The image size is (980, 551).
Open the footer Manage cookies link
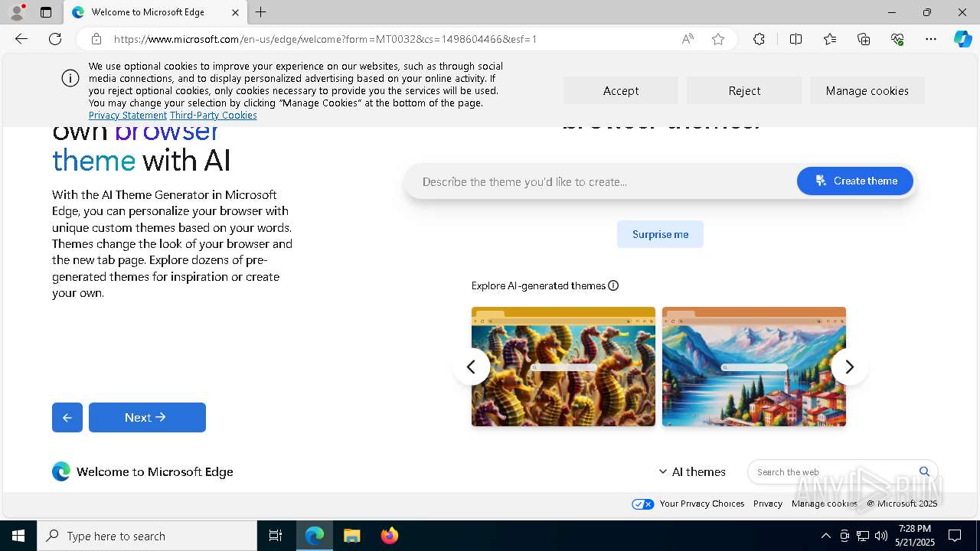[824, 504]
